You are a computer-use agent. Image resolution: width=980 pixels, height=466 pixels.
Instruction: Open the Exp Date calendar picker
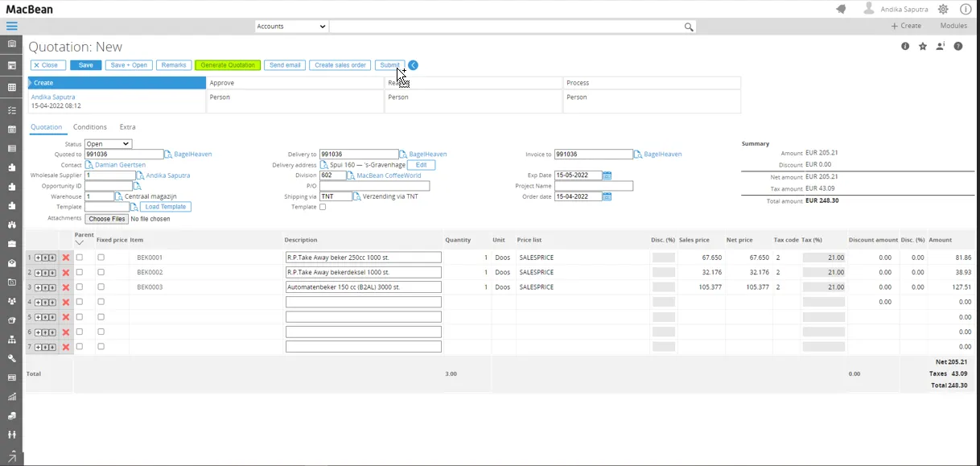coord(607,175)
